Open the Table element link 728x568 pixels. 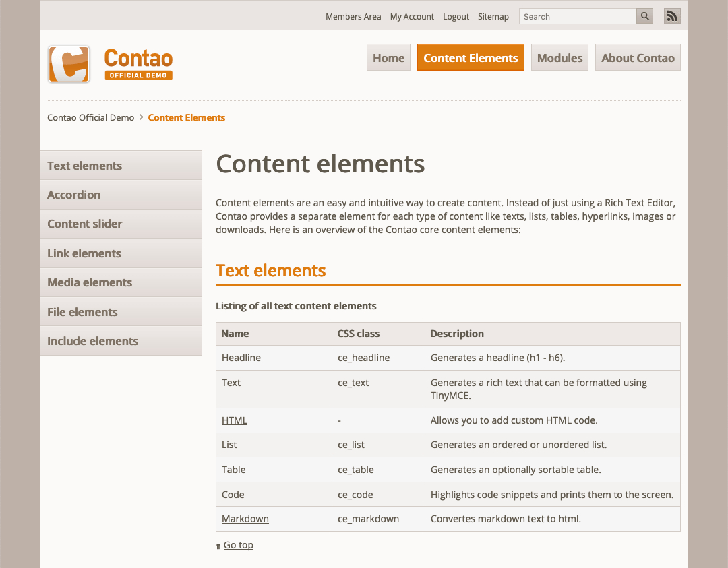233,470
